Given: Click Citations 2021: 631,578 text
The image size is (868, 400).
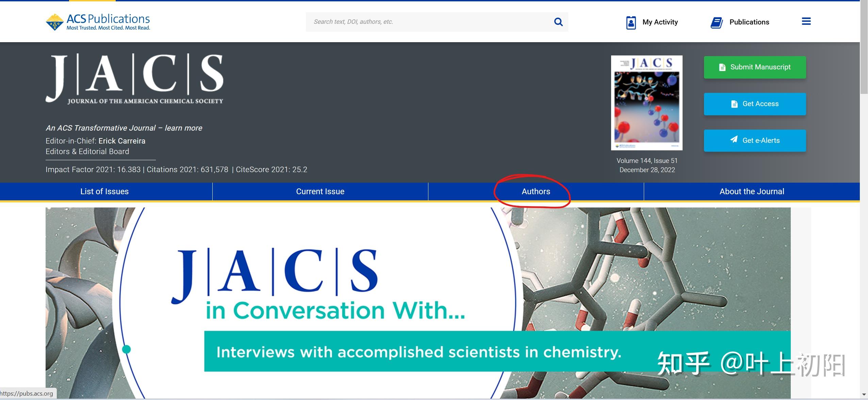Looking at the screenshot, I should click(187, 169).
